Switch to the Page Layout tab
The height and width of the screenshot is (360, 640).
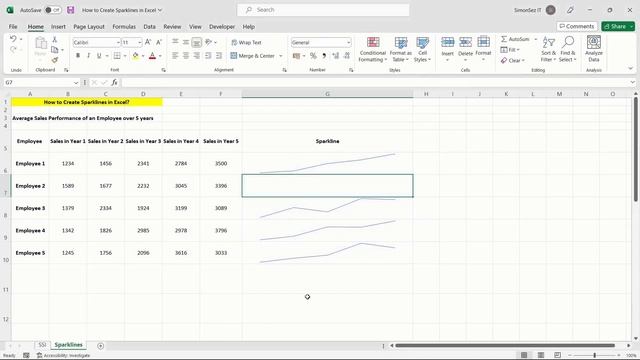(x=89, y=27)
